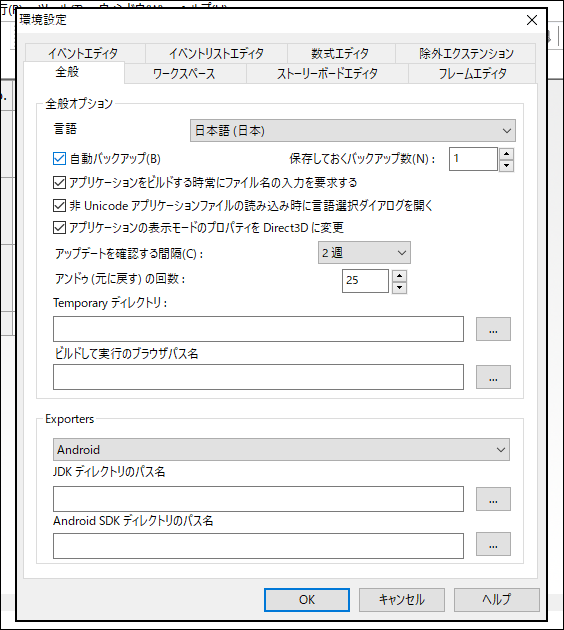Click browse button for Temporary ディレクトリ
Viewport: 564px width, 630px height.
[493, 329]
